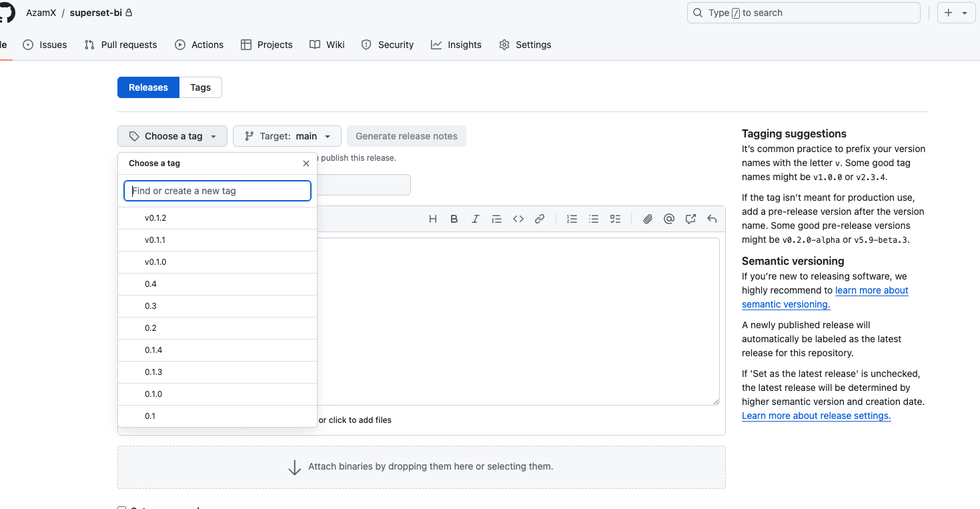
Task: Switch to the Tags tab
Action: 200,87
